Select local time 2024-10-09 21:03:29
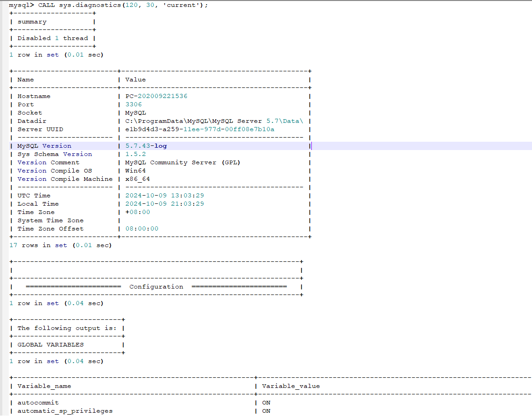The image size is (532, 416). pos(164,204)
